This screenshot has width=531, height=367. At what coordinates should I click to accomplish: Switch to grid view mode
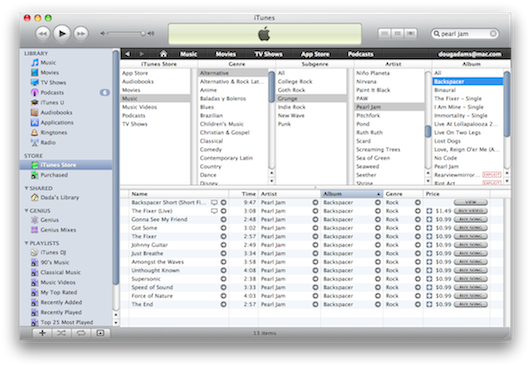click(x=398, y=34)
